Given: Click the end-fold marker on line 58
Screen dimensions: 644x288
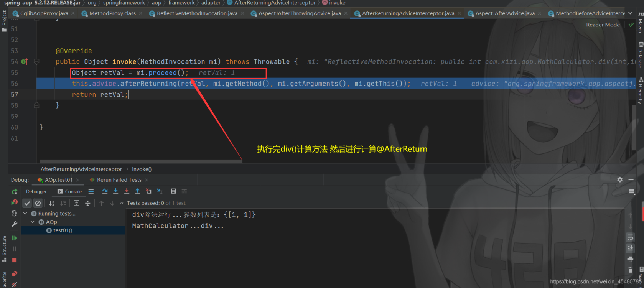Looking at the screenshot, I should click(x=36, y=105).
